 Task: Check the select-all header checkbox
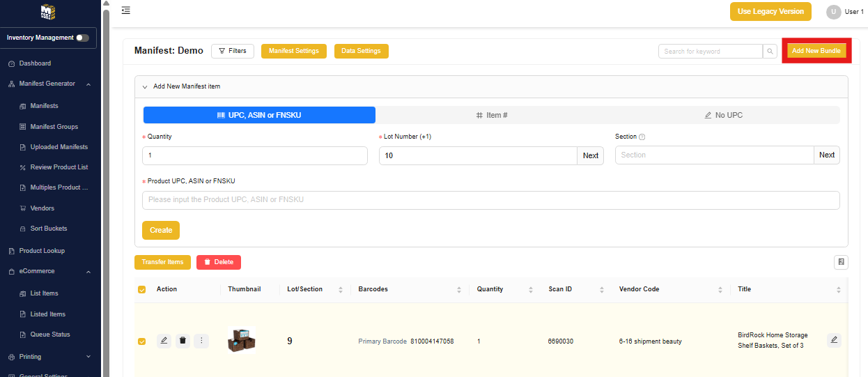coord(142,289)
